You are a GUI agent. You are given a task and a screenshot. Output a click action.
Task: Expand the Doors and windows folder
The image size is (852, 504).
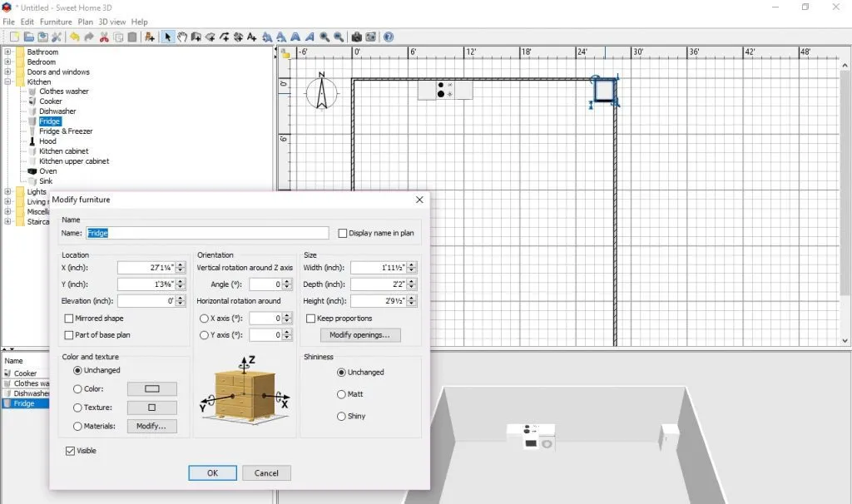tap(8, 72)
